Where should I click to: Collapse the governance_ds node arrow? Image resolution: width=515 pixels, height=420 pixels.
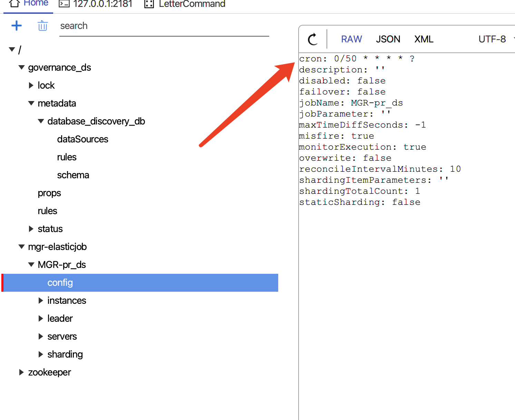tap(22, 67)
